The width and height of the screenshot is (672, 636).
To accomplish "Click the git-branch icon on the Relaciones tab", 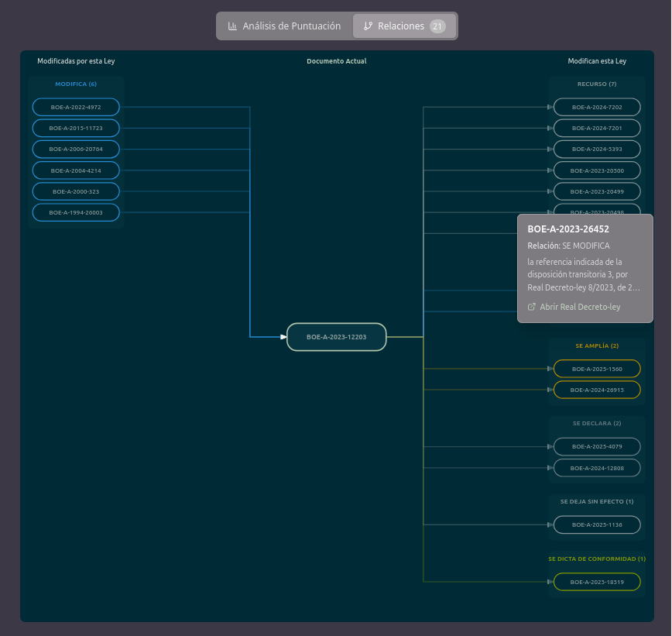I will tap(368, 26).
